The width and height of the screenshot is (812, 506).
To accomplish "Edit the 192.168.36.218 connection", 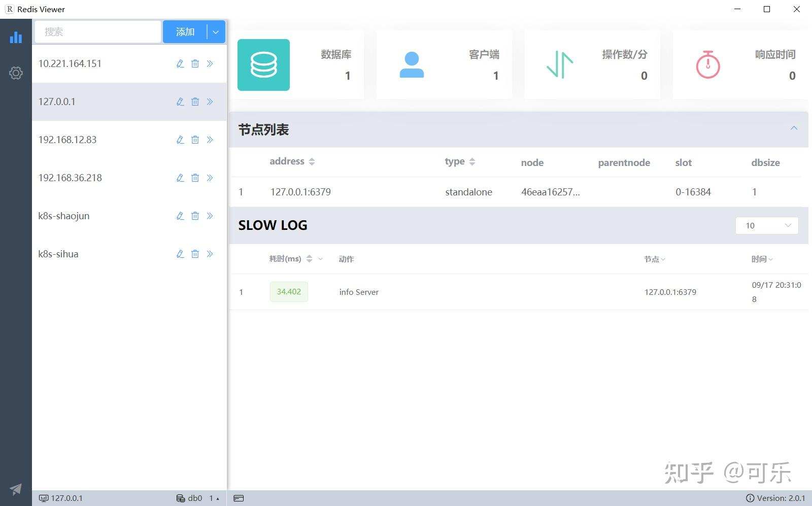I will tap(180, 178).
